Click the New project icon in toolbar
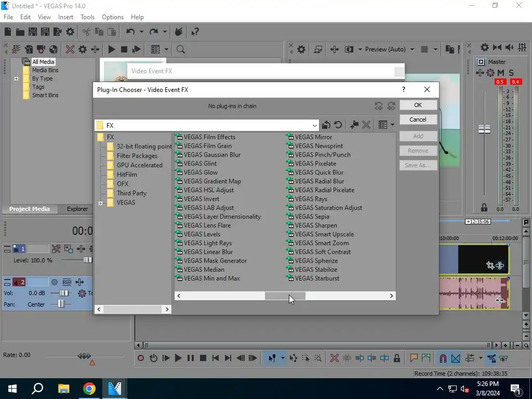This screenshot has width=532, height=399. click(8, 32)
